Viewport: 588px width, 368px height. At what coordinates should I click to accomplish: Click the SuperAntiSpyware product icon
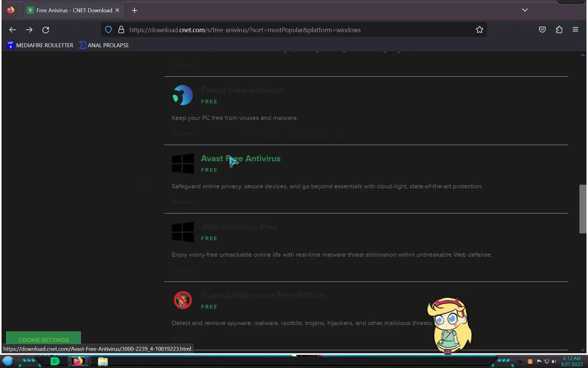point(183,300)
